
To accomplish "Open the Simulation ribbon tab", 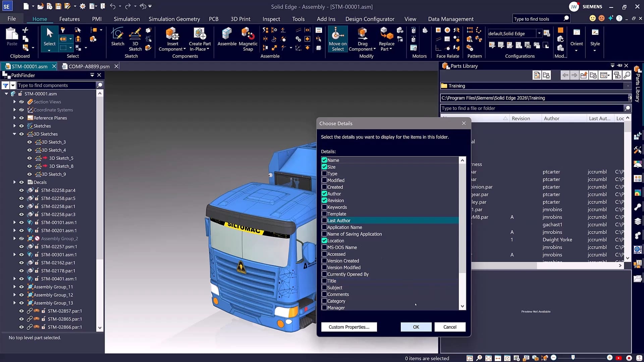I will [x=126, y=19].
